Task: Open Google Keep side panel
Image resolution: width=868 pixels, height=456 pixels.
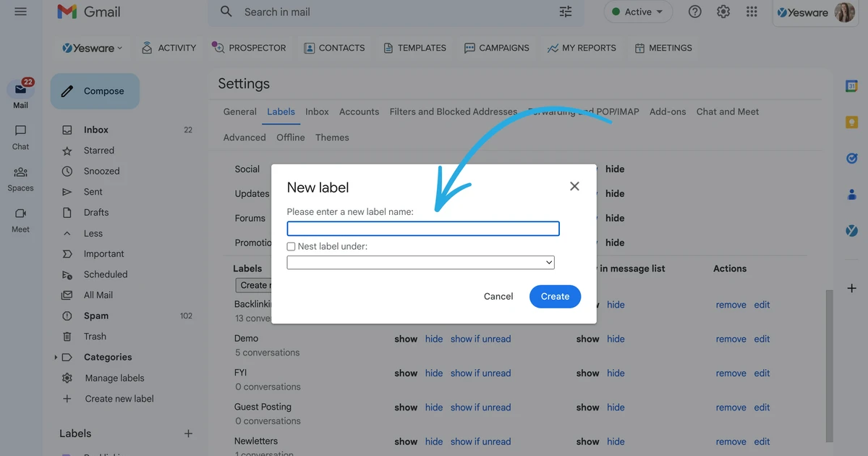Action: pyautogui.click(x=851, y=122)
